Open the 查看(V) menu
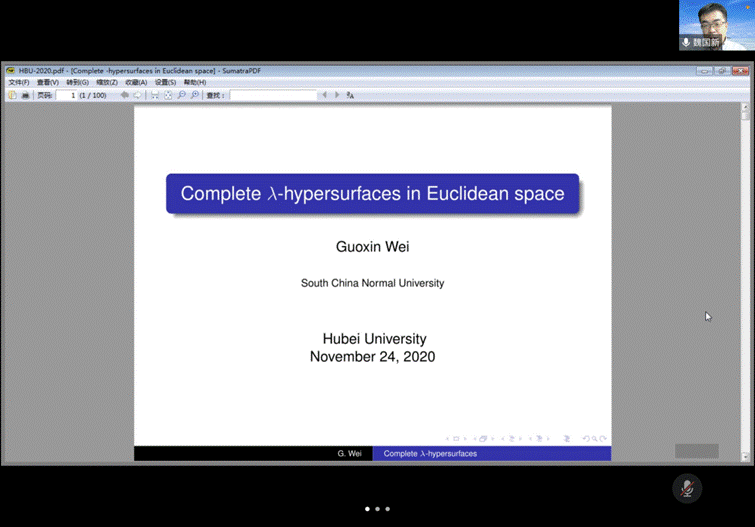Screen dimensions: 755x527 (x=48, y=83)
